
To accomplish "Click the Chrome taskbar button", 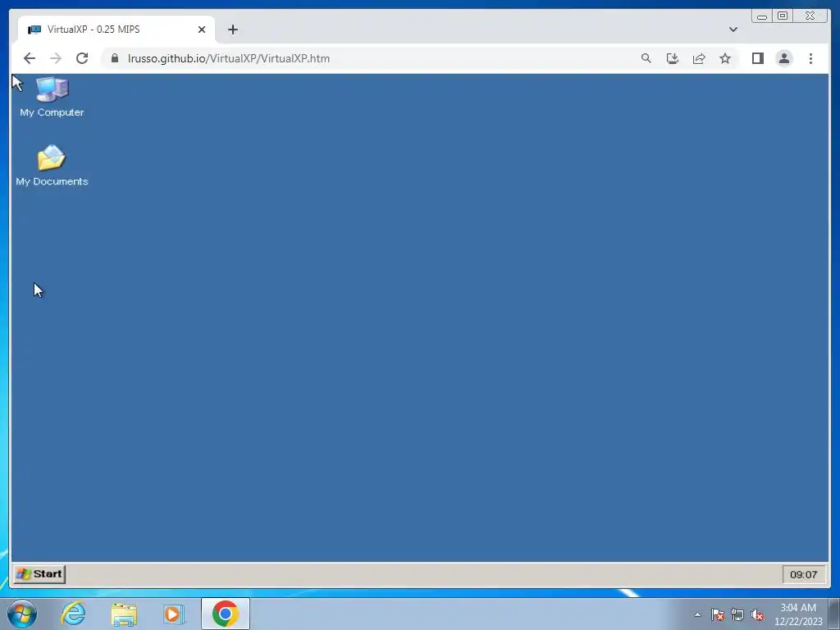I will point(225,614).
